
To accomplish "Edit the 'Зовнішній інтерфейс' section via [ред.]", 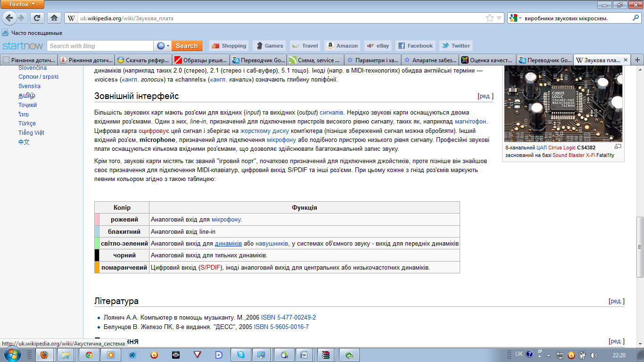I will point(486,96).
